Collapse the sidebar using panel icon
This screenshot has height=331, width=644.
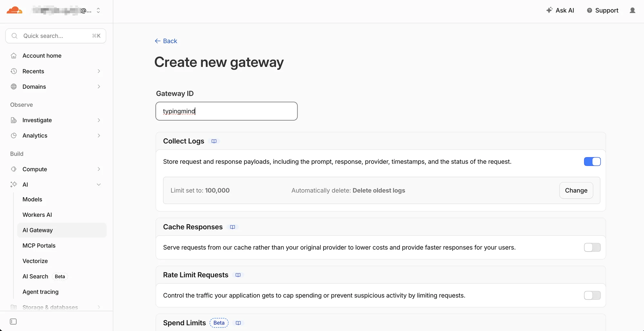click(13, 322)
